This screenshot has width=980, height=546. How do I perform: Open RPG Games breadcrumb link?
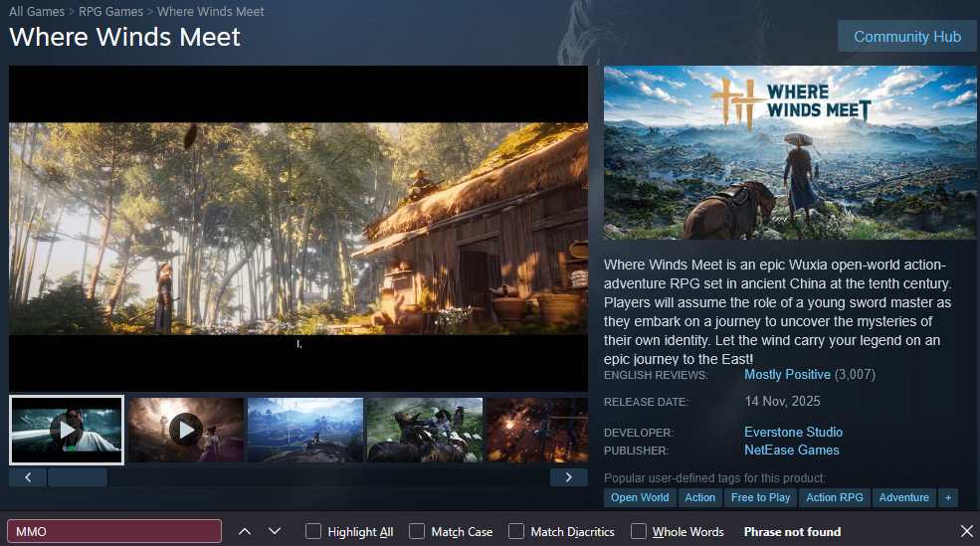(110, 11)
